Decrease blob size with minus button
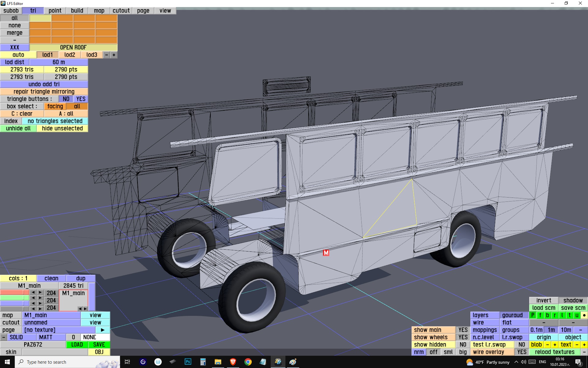This screenshot has width=588, height=368. click(x=547, y=345)
